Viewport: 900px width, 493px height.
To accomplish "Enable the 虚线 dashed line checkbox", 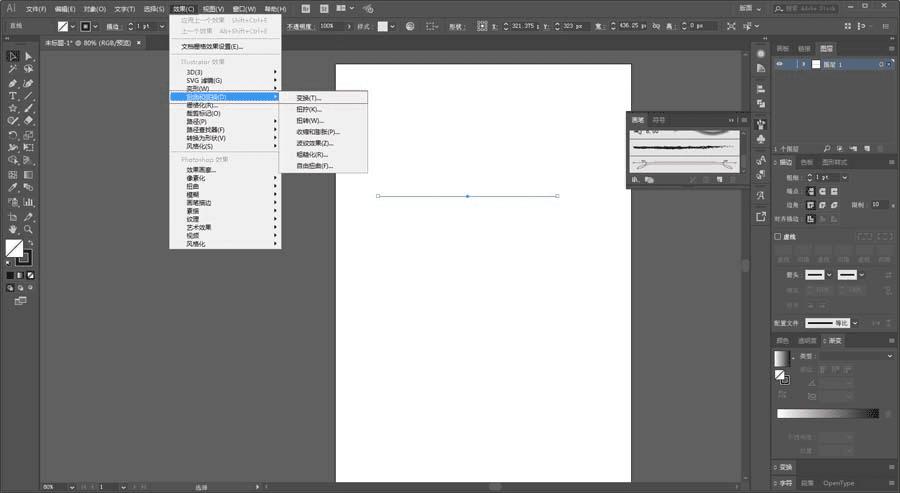I will [x=779, y=237].
